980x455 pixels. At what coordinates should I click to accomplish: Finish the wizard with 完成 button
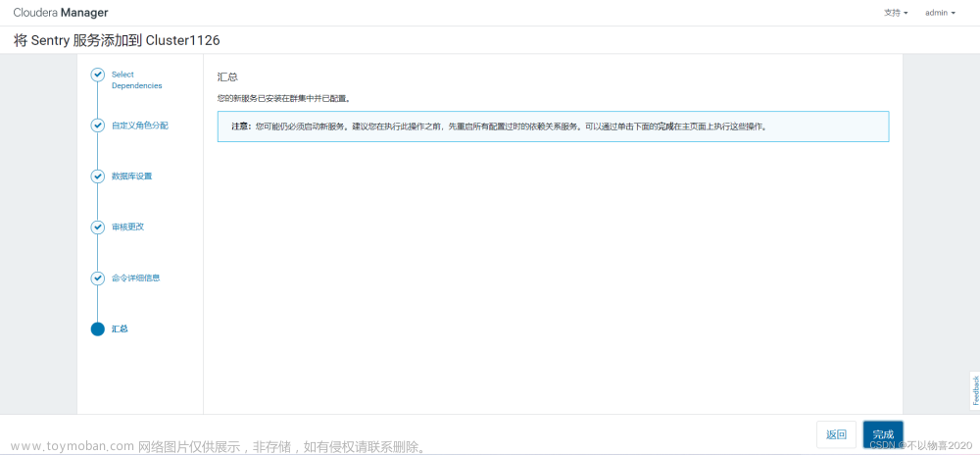(883, 434)
